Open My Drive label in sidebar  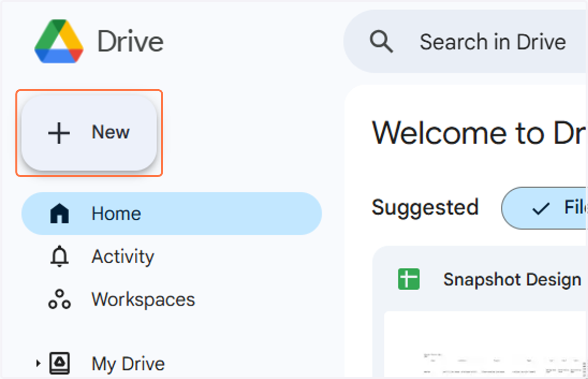(x=128, y=364)
